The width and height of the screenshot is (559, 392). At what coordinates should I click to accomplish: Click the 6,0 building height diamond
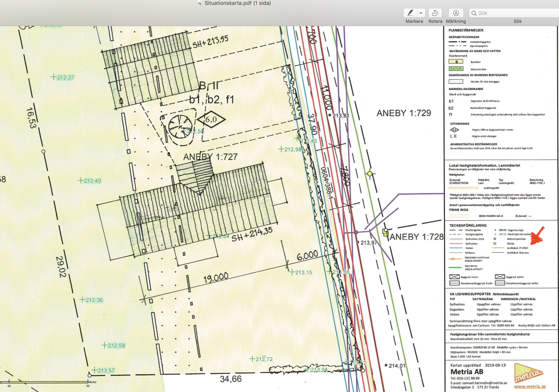pyautogui.click(x=211, y=119)
